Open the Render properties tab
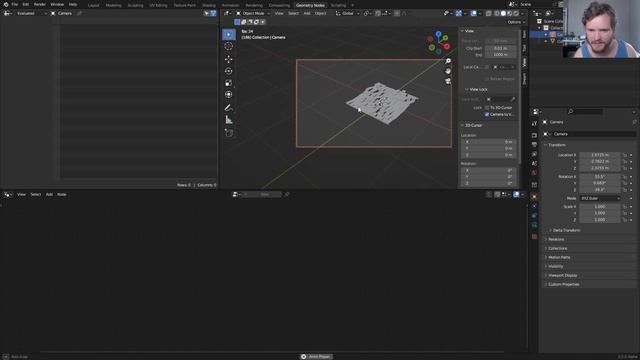Image resolution: width=640 pixels, height=360 pixels. point(534,135)
